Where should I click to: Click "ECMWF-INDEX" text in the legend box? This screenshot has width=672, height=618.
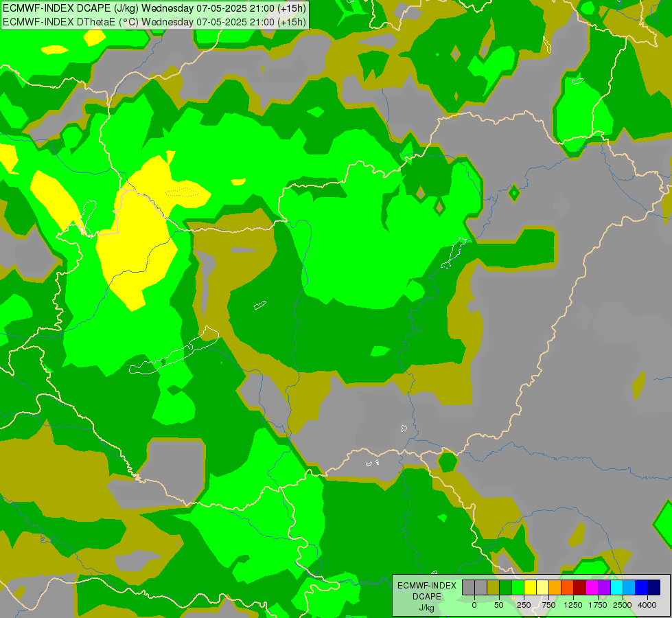[427, 586]
